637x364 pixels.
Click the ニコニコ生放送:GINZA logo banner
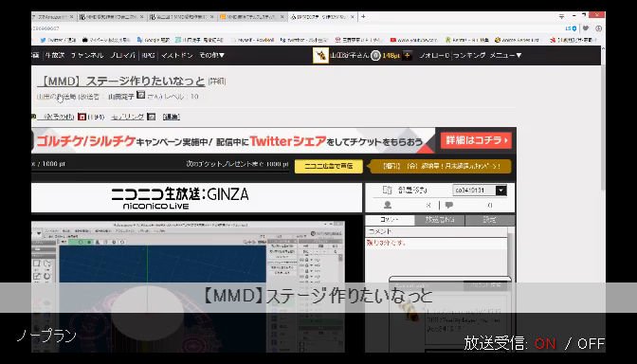pos(196,197)
